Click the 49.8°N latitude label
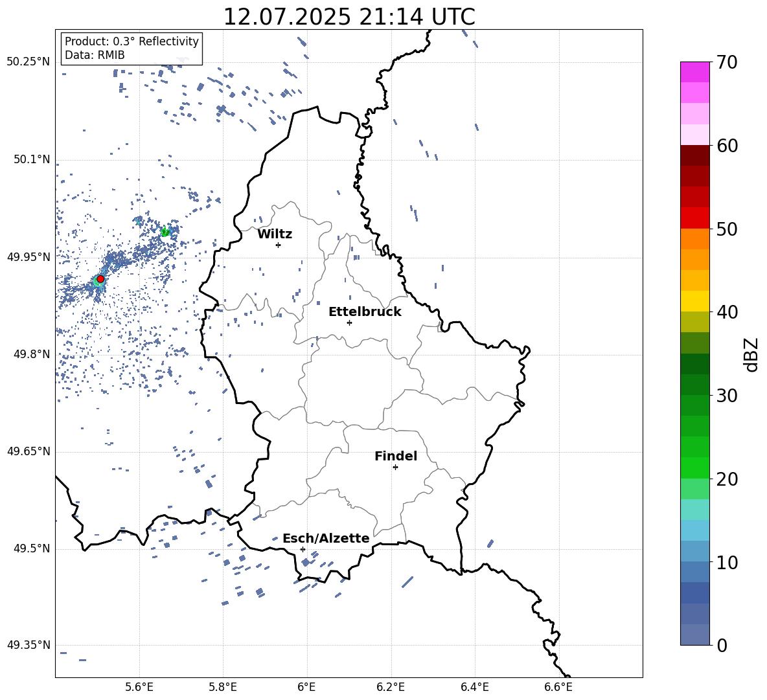767x700 pixels. click(x=31, y=354)
